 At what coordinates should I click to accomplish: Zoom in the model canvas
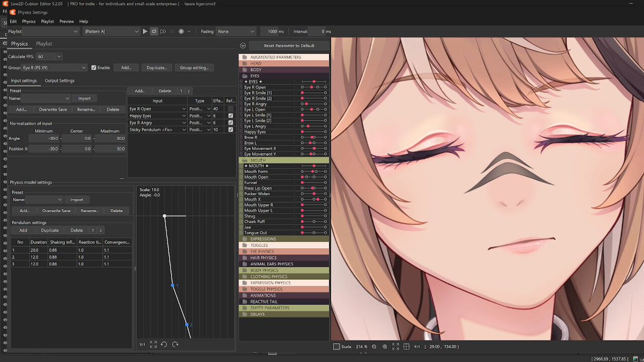coord(385,346)
